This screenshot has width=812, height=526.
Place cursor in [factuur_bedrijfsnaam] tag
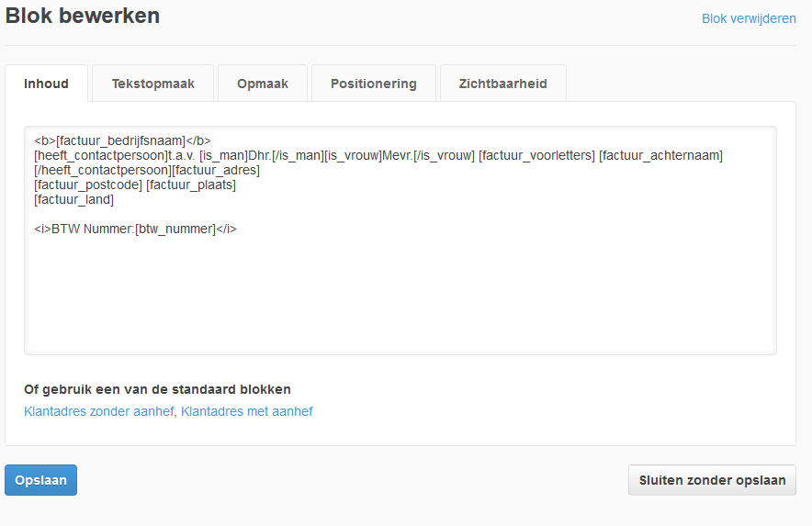tap(120, 141)
